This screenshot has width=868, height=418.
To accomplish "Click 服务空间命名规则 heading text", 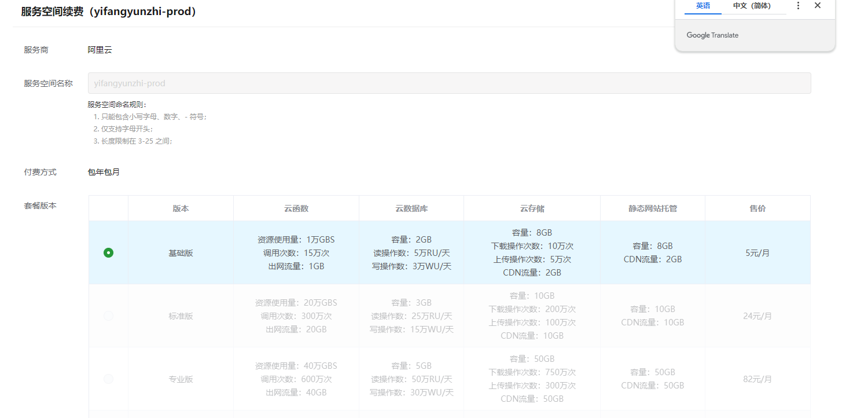I will pyautogui.click(x=117, y=105).
